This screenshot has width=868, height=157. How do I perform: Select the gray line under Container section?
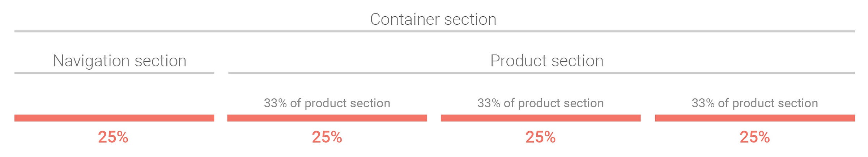click(434, 32)
